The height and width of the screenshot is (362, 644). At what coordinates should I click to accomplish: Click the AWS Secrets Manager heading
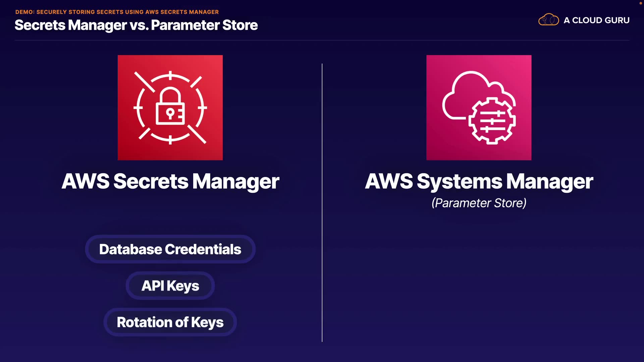(x=170, y=181)
